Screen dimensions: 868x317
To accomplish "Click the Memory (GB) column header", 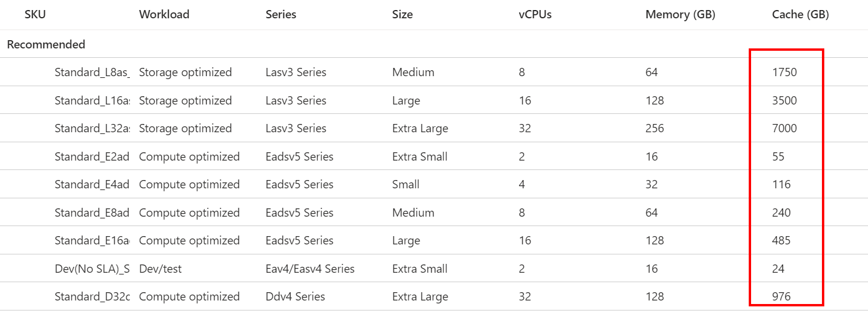I will tap(680, 15).
